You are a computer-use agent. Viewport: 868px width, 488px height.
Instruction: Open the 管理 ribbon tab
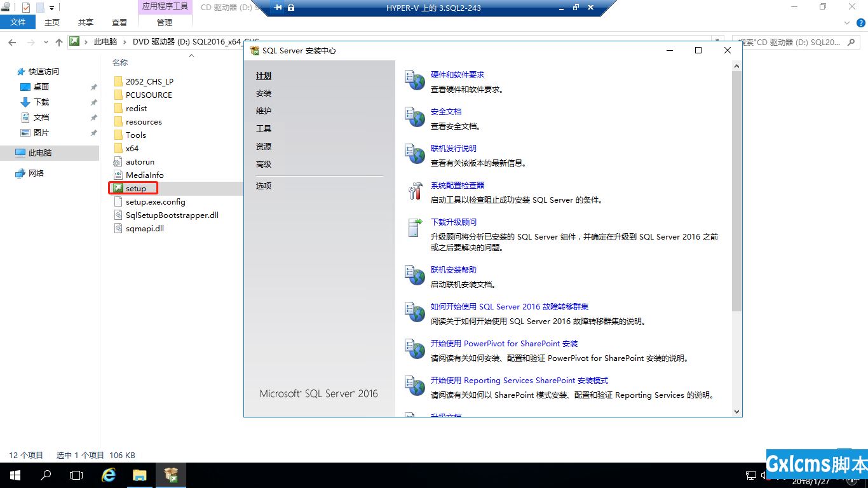(165, 22)
